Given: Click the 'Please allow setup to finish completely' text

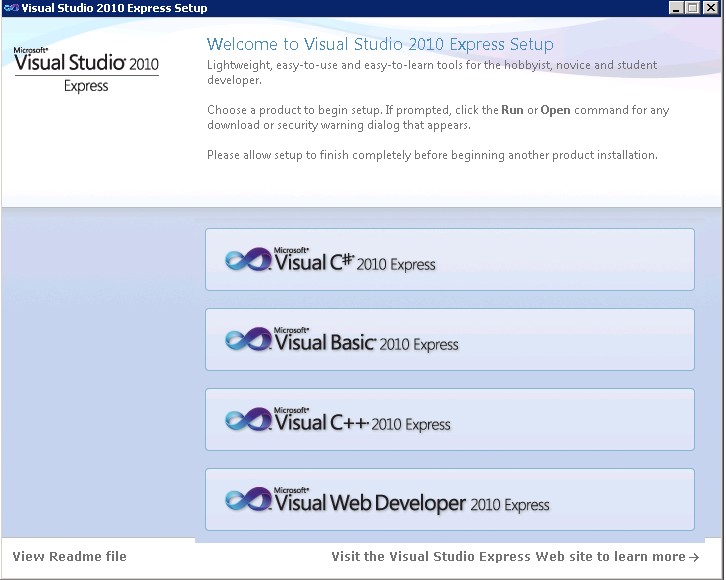Looking at the screenshot, I should point(432,155).
